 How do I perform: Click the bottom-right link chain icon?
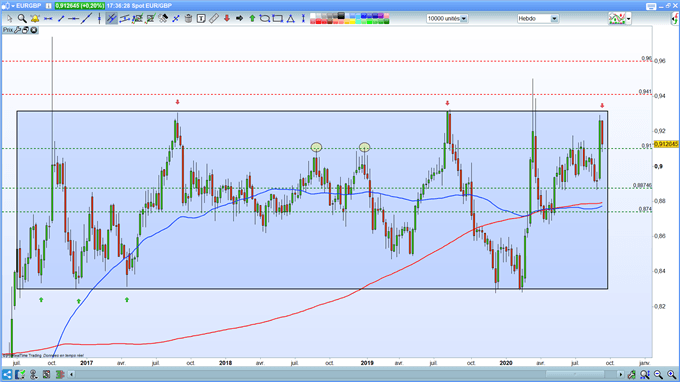[x=632, y=374]
